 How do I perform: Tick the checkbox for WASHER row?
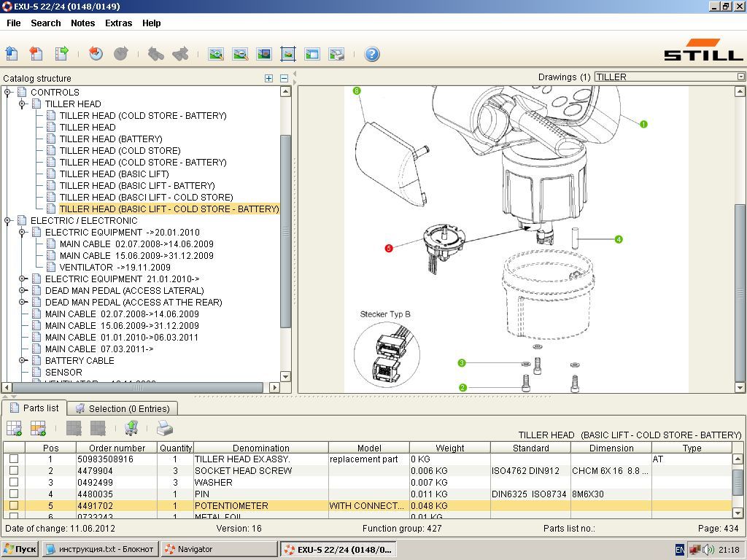tap(14, 482)
